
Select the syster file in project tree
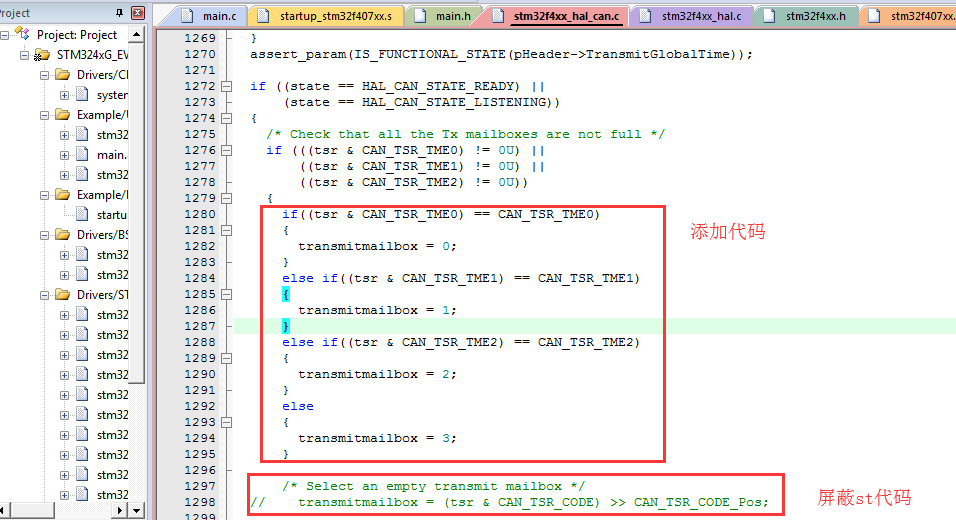tap(112, 95)
